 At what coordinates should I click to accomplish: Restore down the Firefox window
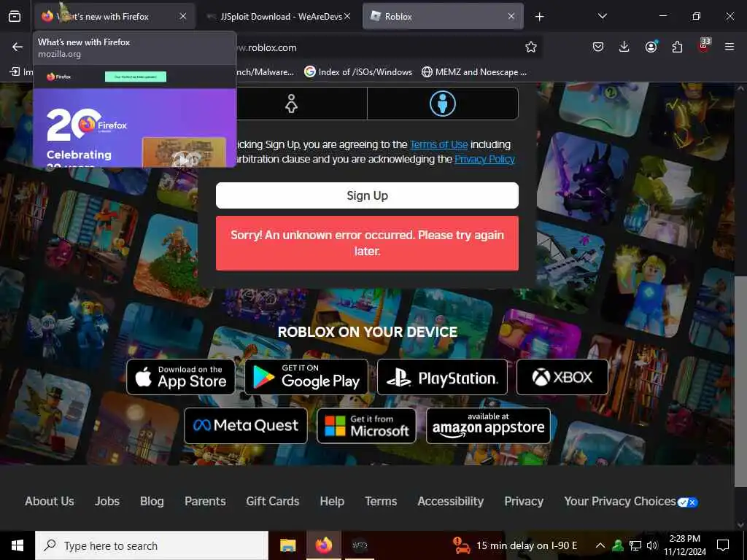pyautogui.click(x=696, y=16)
